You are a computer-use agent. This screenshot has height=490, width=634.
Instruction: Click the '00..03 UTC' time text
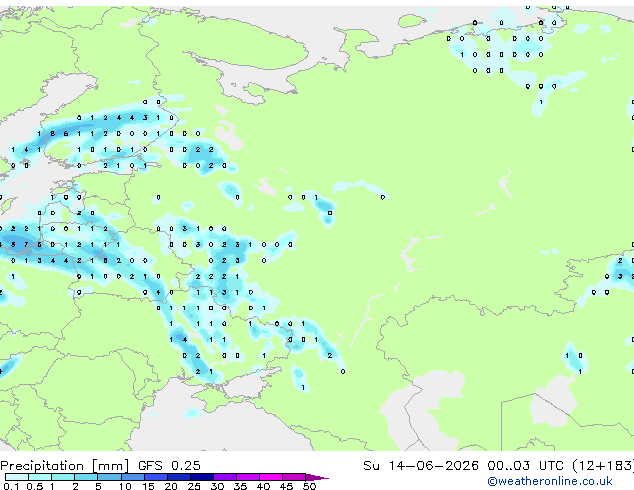click(525, 466)
